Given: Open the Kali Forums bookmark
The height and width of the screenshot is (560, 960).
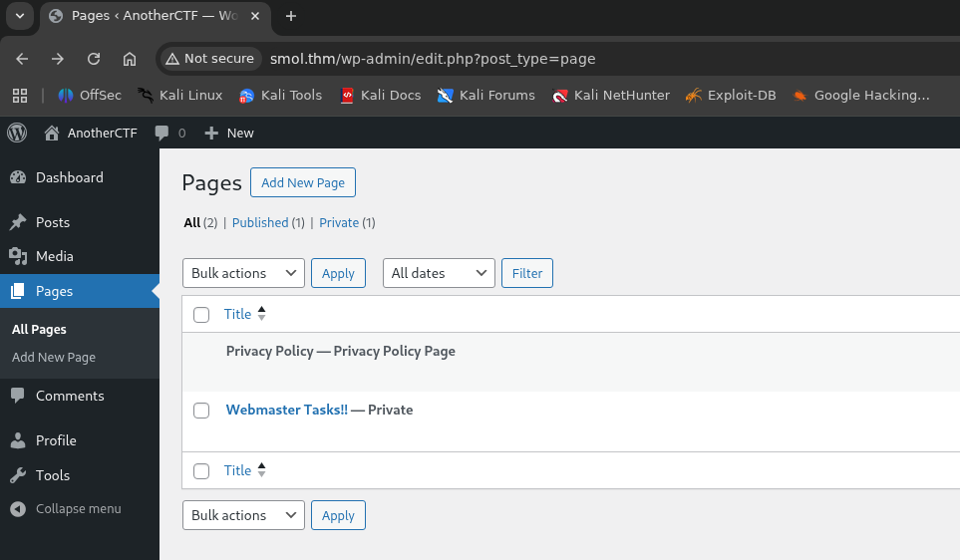Looking at the screenshot, I should pyautogui.click(x=486, y=96).
